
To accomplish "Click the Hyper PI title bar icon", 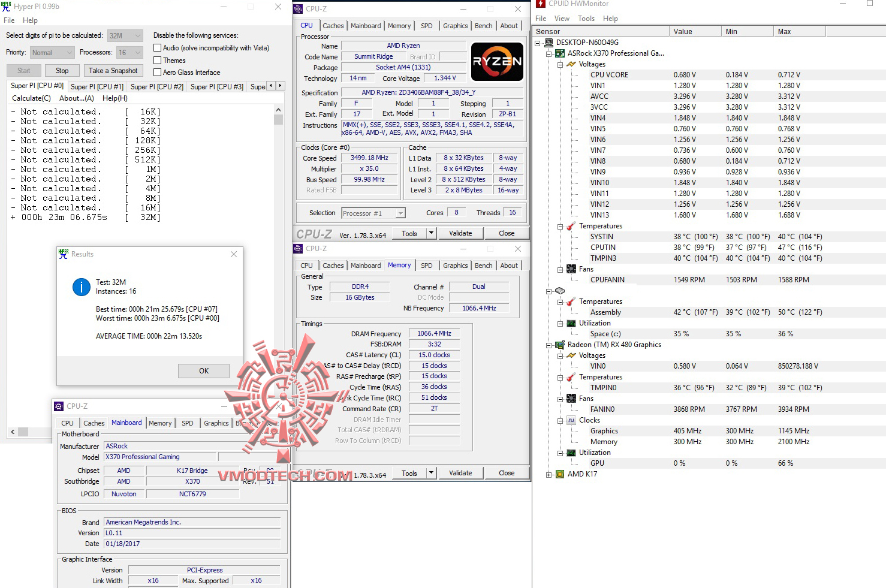I will coord(6,7).
